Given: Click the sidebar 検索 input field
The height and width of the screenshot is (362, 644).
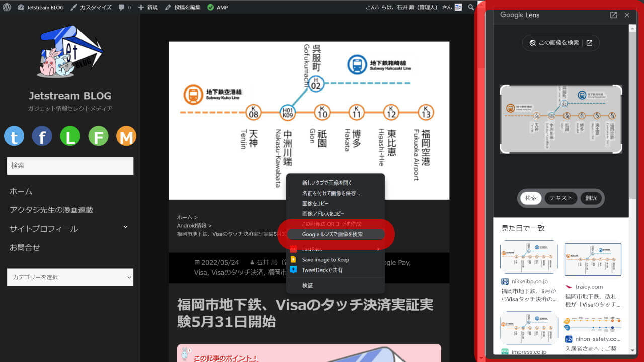Looking at the screenshot, I should pos(70,166).
